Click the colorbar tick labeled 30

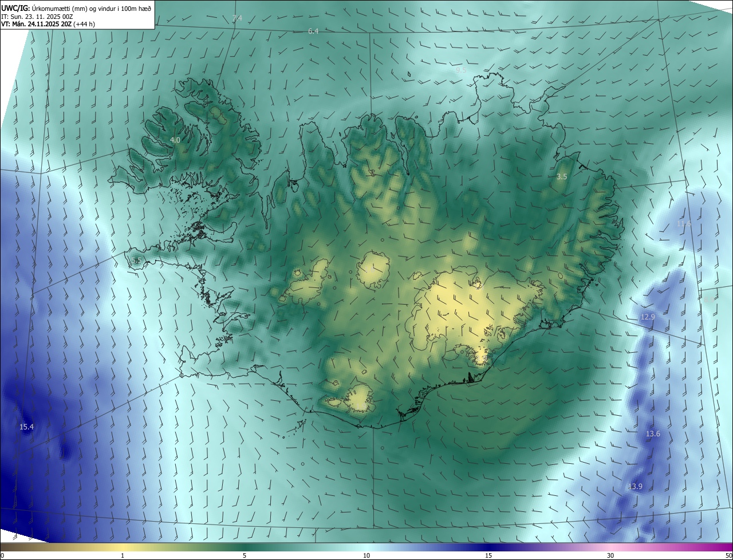(x=610, y=555)
